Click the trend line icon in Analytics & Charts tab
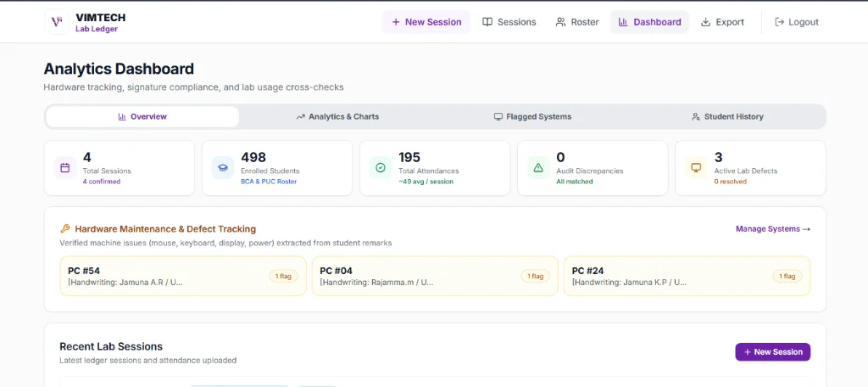 coord(301,116)
